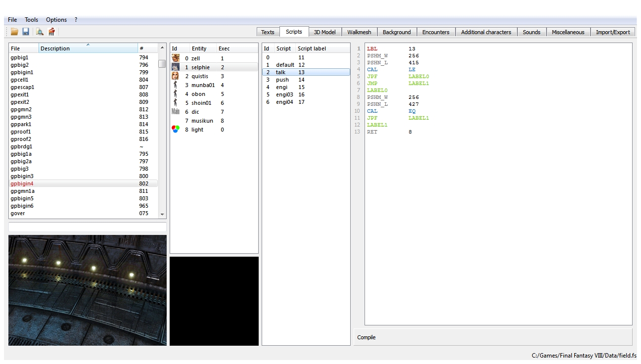
Task: Select the talk script row
Action: click(306, 72)
